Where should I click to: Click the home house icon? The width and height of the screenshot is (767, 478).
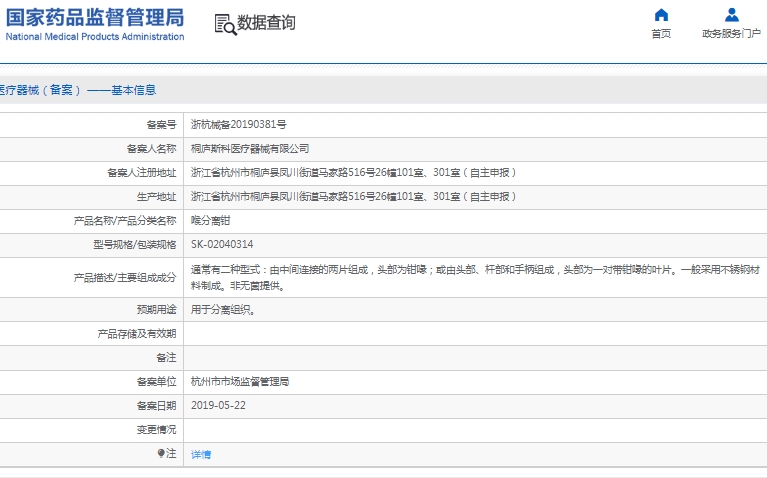pyautogui.click(x=661, y=15)
